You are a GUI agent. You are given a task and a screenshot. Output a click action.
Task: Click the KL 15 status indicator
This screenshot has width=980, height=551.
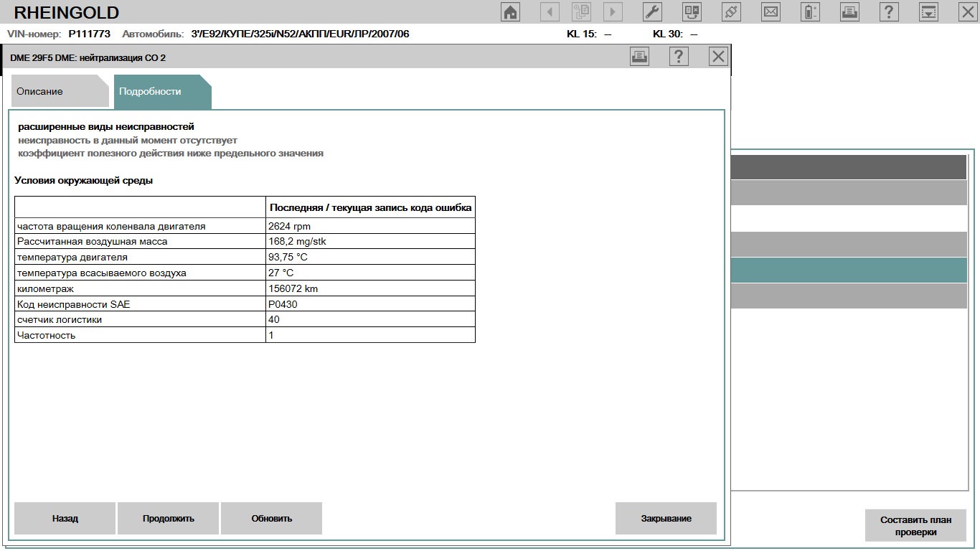(589, 34)
